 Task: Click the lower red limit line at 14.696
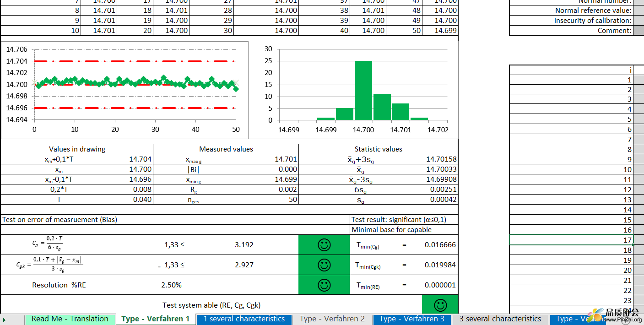(x=135, y=108)
